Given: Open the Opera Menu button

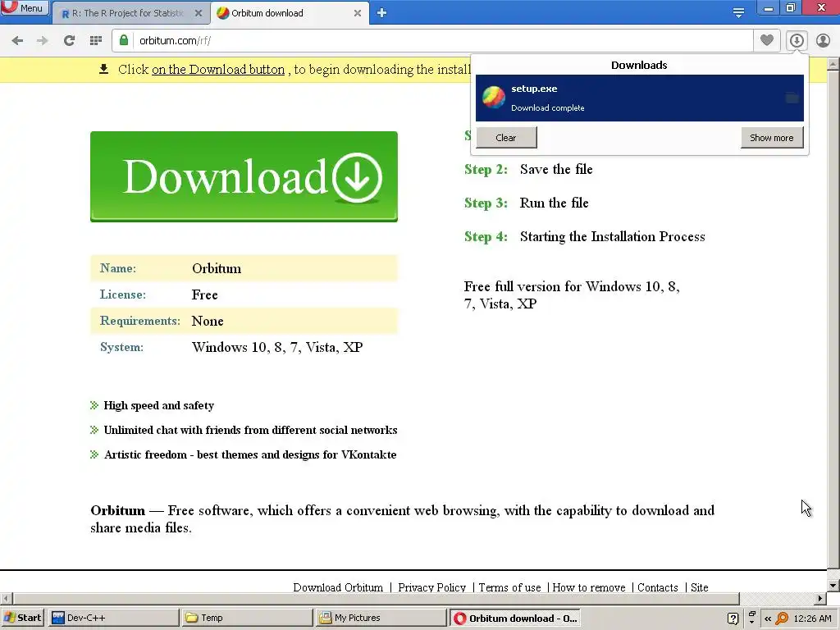Looking at the screenshot, I should point(24,8).
